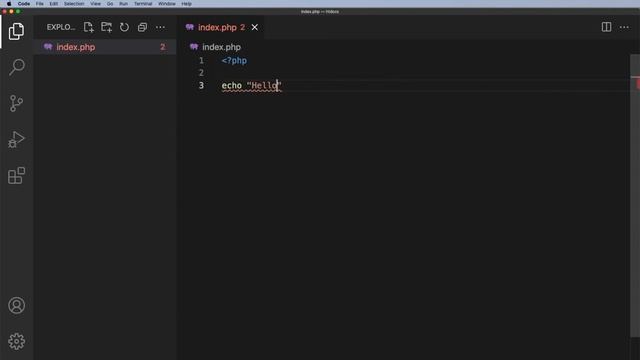Screen dimensions: 640x360
Task: Open the Terminal menu
Action: point(143,4)
